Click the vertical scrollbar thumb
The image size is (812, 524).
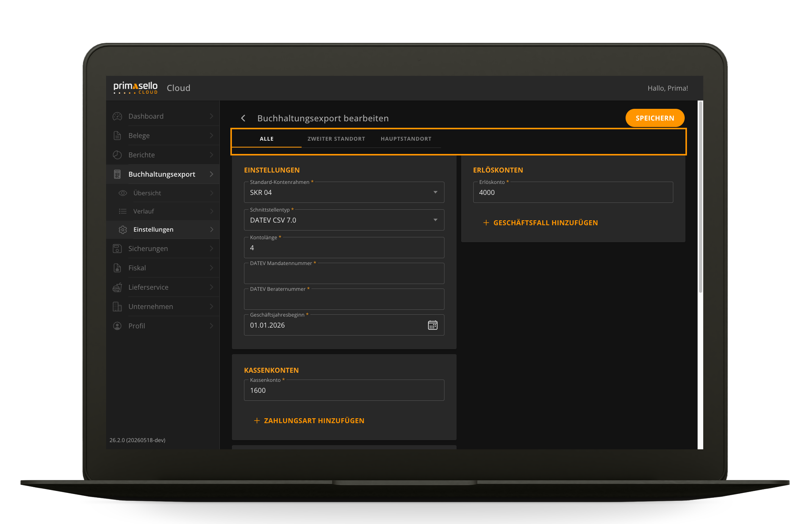coord(701,197)
